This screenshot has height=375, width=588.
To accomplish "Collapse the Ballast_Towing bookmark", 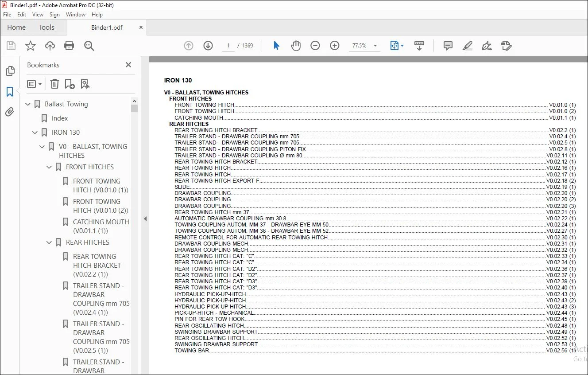I will point(28,104).
